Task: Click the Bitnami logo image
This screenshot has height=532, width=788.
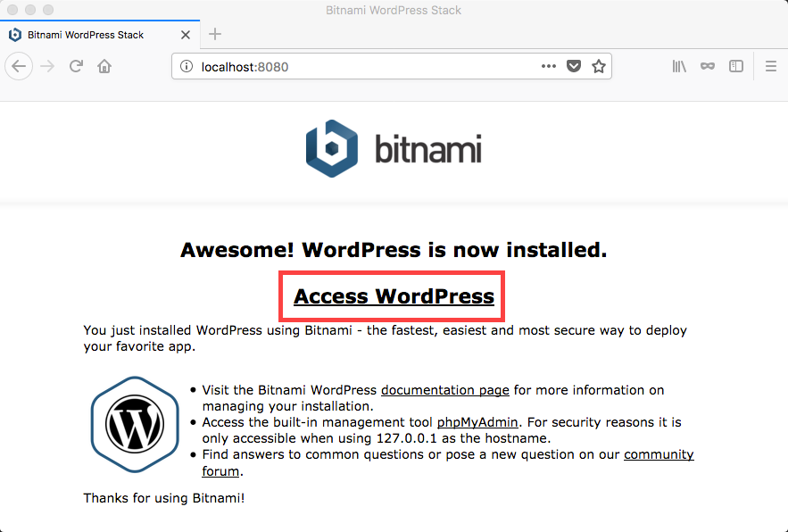Action: click(394, 149)
